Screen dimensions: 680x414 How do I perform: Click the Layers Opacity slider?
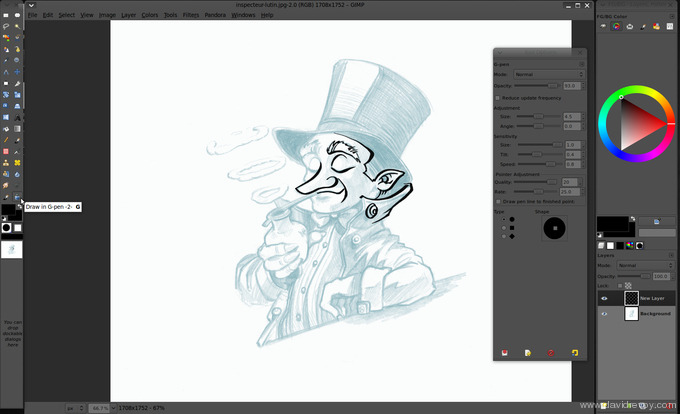tap(634, 276)
